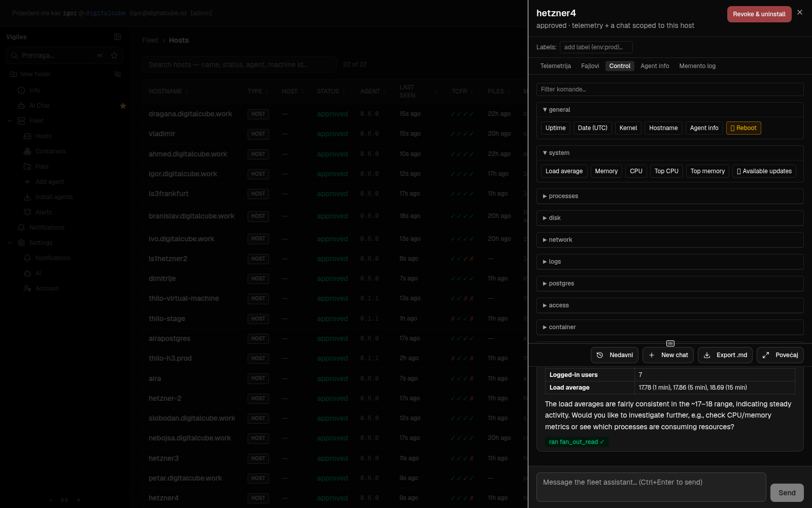Click the sidebar collapse icon next to Vigiles
Image resolution: width=812 pixels, height=508 pixels.
click(x=117, y=37)
